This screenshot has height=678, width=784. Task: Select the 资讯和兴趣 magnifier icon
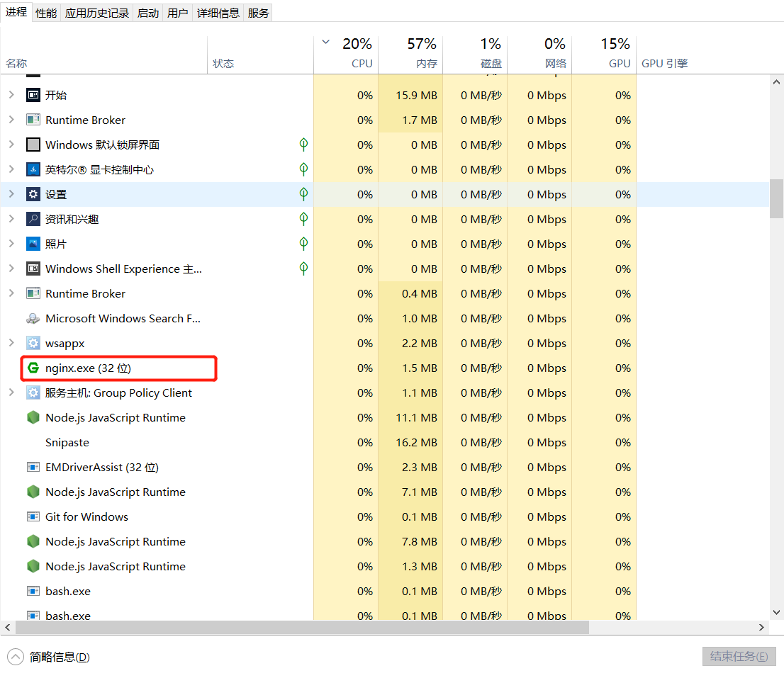point(33,220)
